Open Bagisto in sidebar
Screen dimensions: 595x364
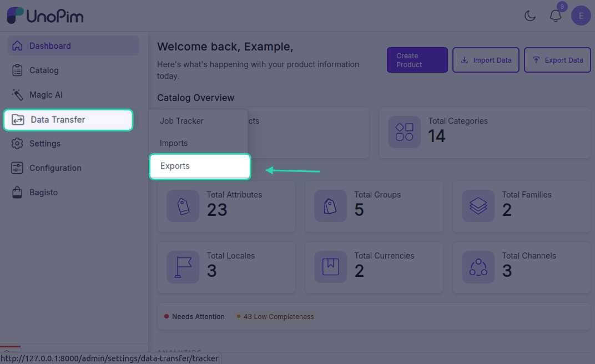[x=73, y=192]
